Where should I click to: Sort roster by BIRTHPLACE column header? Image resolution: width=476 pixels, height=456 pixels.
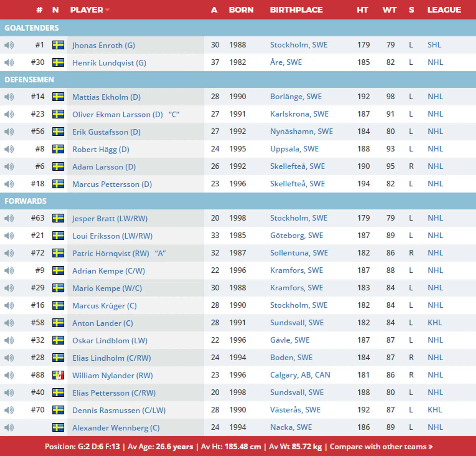pyautogui.click(x=296, y=10)
